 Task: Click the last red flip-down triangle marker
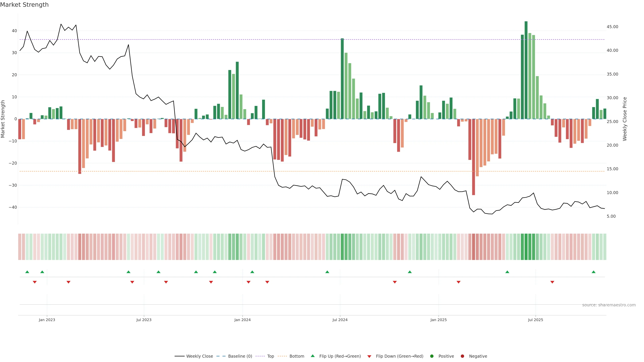[552, 282]
